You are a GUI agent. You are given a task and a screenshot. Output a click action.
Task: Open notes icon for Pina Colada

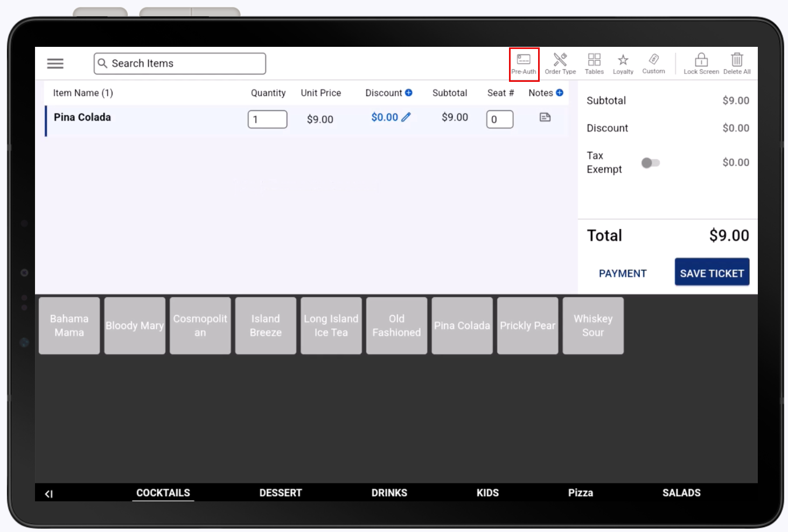tap(545, 117)
